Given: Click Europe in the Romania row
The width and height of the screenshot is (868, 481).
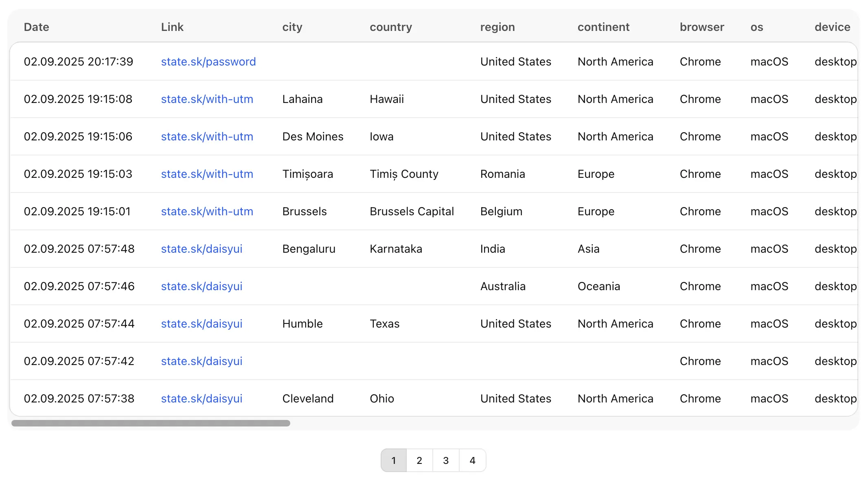Looking at the screenshot, I should coord(596,174).
